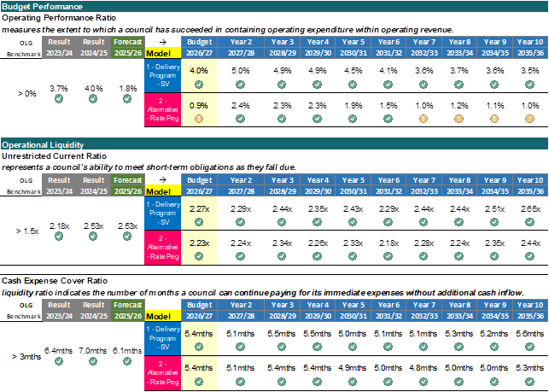
Task: Click status check under 2.27x Budget value
Action: pyautogui.click(x=197, y=221)
